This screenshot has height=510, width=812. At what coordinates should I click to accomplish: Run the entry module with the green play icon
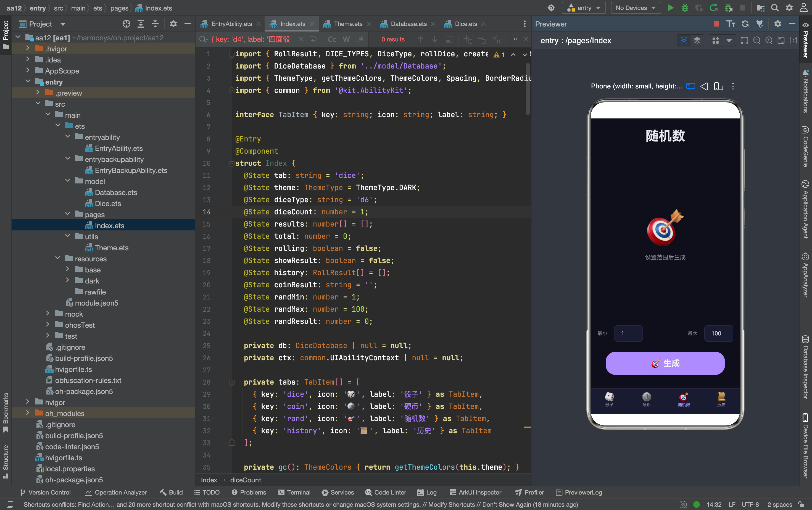[x=670, y=8]
